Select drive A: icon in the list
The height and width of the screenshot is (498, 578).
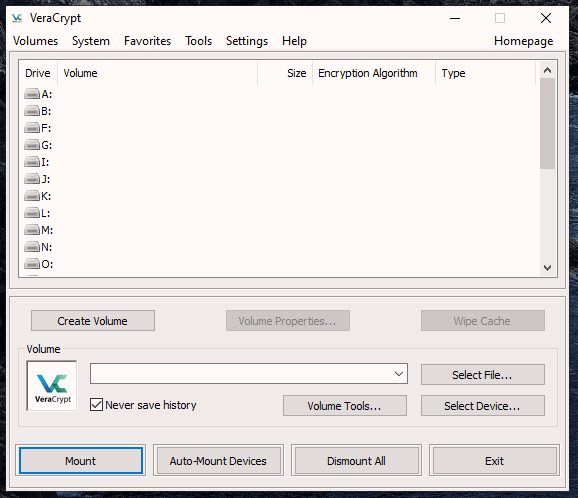(x=32, y=94)
